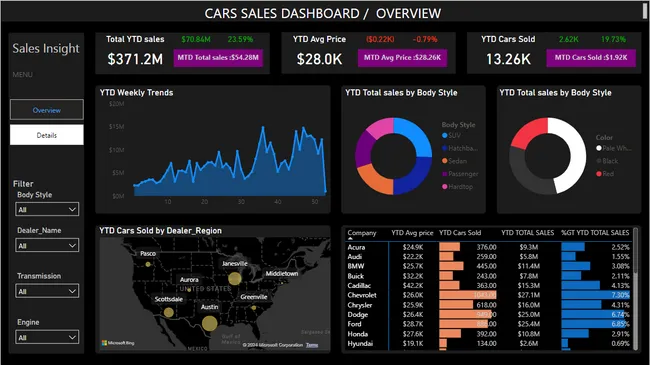Click the Transmission dropdown chevron arrow
The height and width of the screenshot is (365, 650).
(72, 291)
